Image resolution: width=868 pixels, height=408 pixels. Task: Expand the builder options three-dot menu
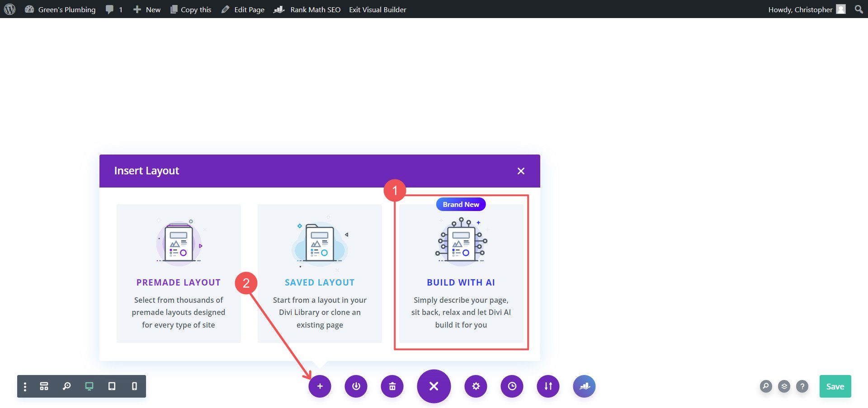coord(25,386)
